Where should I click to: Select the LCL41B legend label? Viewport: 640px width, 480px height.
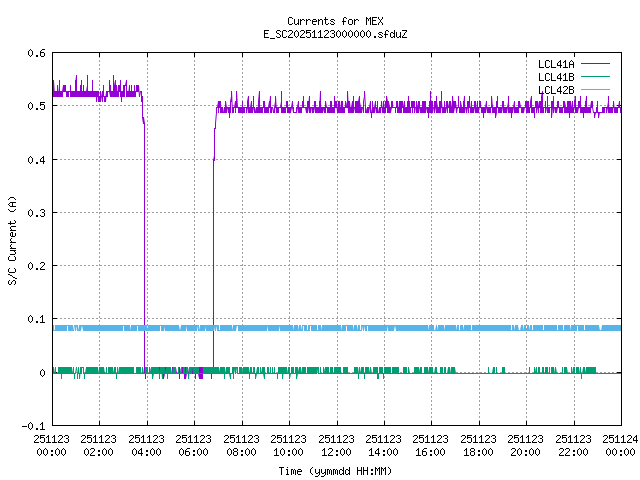tap(553, 77)
